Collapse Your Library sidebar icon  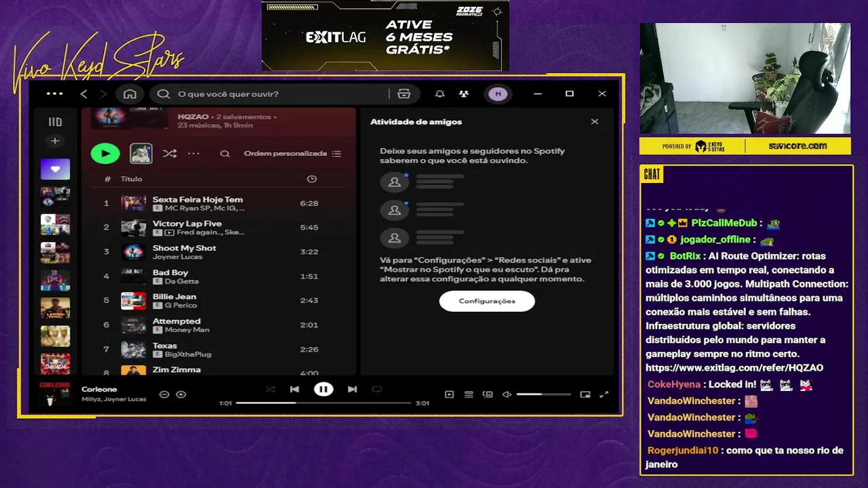(55, 122)
